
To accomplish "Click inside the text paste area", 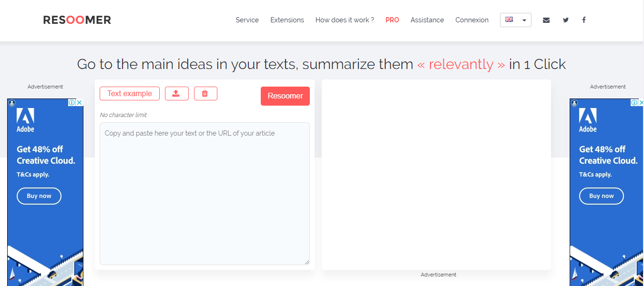I will coord(204,190).
